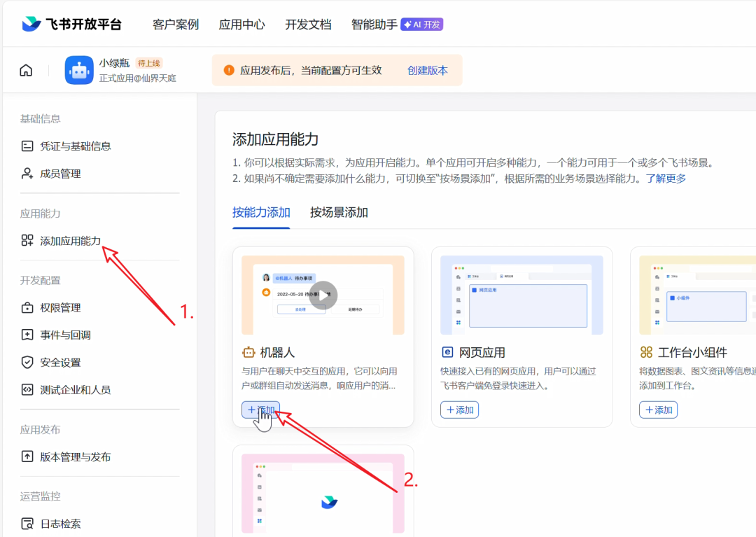Click the 工作台小组件 card title

coord(692,352)
